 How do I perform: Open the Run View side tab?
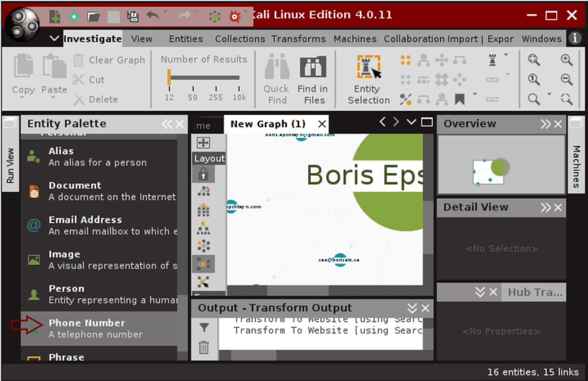coord(10,155)
